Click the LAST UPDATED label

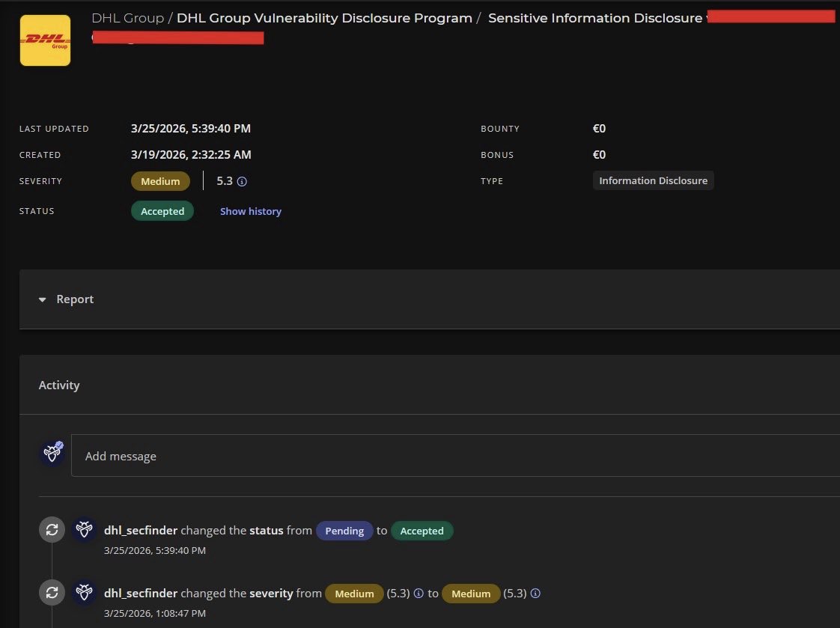point(54,129)
